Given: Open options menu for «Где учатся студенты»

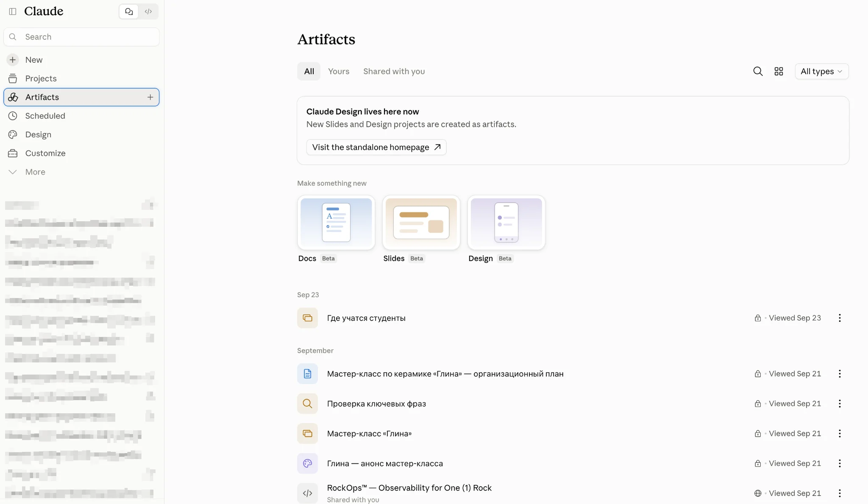Looking at the screenshot, I should coord(840,318).
